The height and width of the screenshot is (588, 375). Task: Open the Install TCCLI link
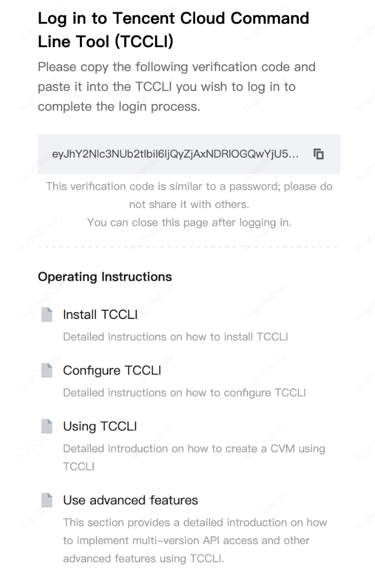click(100, 314)
